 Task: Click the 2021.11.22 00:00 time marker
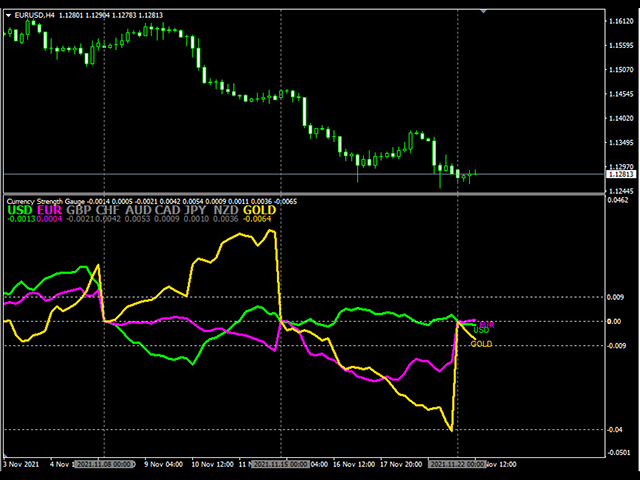456,465
